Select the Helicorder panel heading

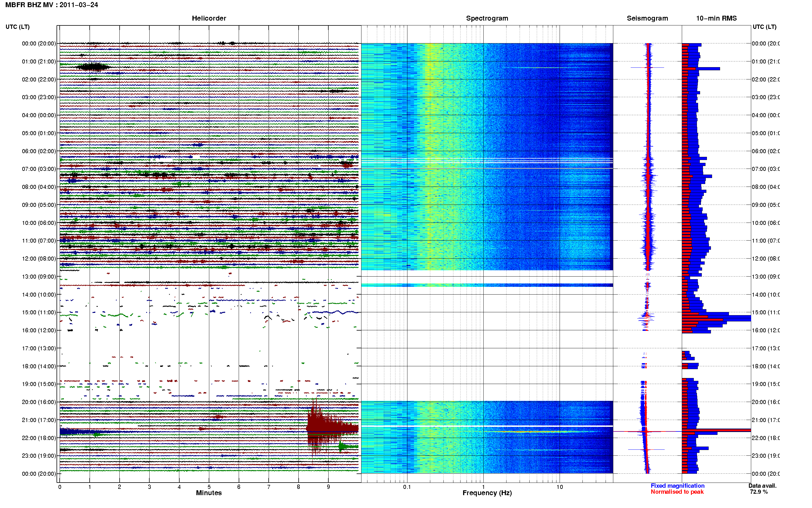[209, 18]
